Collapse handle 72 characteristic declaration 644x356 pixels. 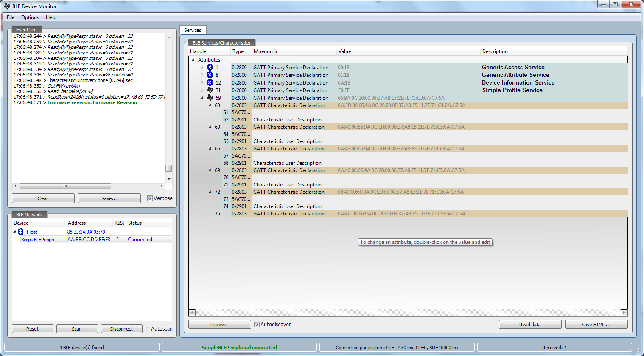click(210, 192)
